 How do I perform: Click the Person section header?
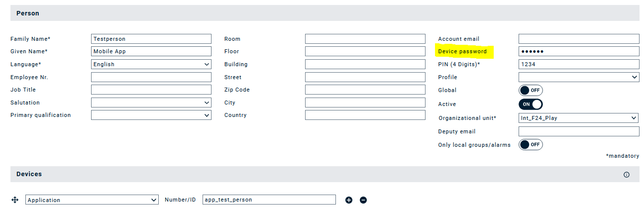(324, 13)
